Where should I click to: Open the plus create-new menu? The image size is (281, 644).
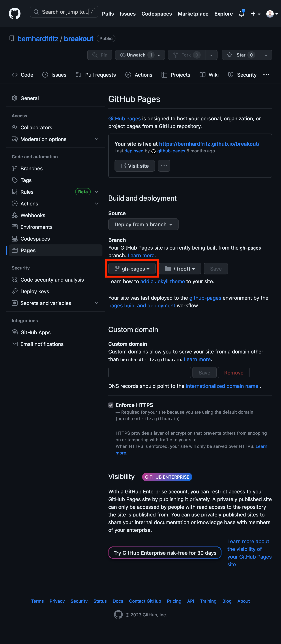pos(256,14)
